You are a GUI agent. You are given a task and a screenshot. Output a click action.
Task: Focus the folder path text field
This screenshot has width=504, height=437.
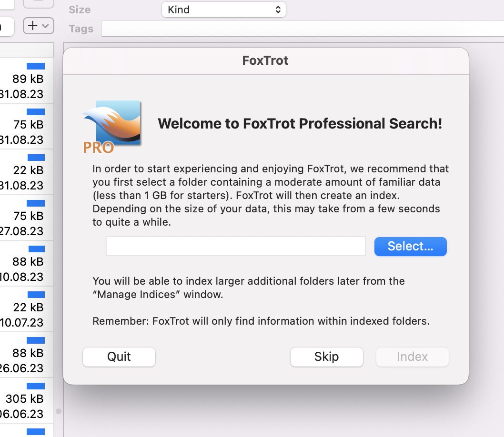coord(235,246)
